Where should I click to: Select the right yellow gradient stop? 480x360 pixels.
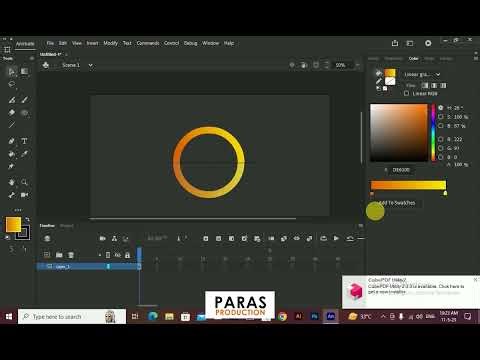445,193
